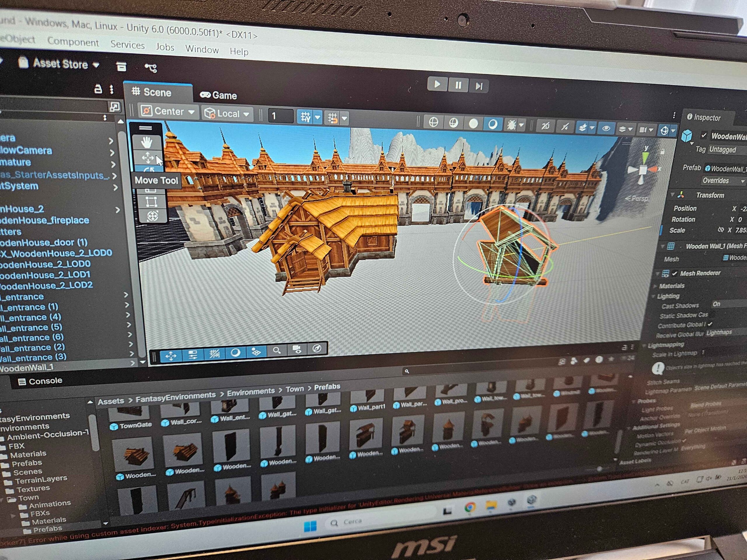Open the Asset Store dropdown button
747x560 pixels.
(x=60, y=64)
